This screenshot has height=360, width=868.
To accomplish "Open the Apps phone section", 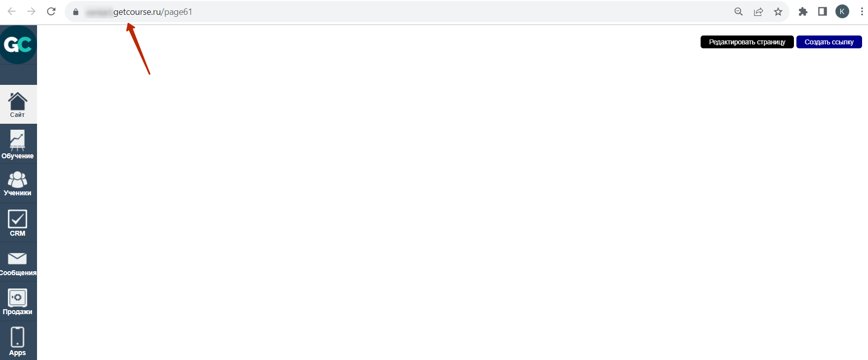I will [x=18, y=341].
